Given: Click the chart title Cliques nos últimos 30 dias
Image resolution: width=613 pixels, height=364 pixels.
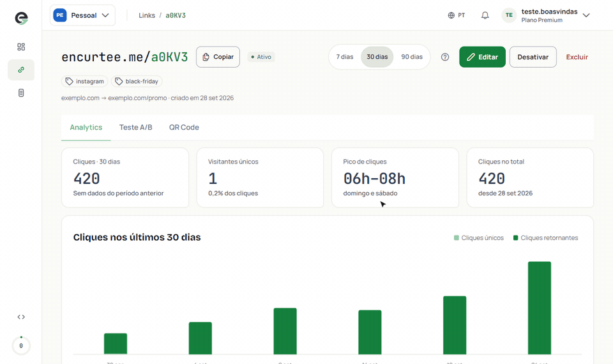Looking at the screenshot, I should (x=137, y=238).
